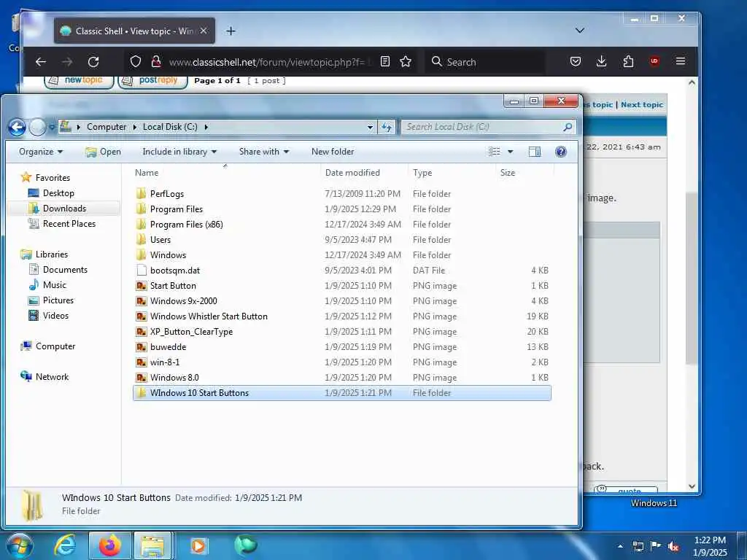This screenshot has height=560, width=747.
Task: Click the muted volume tray icon
Action: coord(673,546)
